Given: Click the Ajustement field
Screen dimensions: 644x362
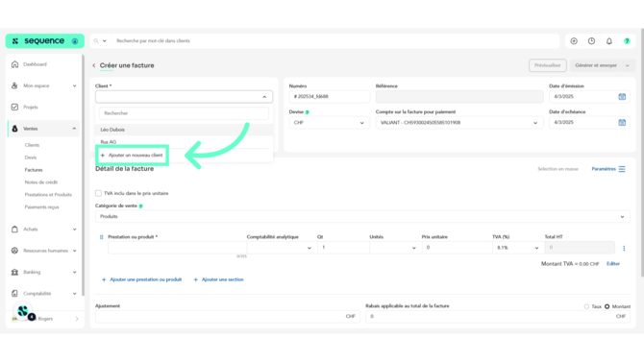Looking at the screenshot, I should pos(228,317).
